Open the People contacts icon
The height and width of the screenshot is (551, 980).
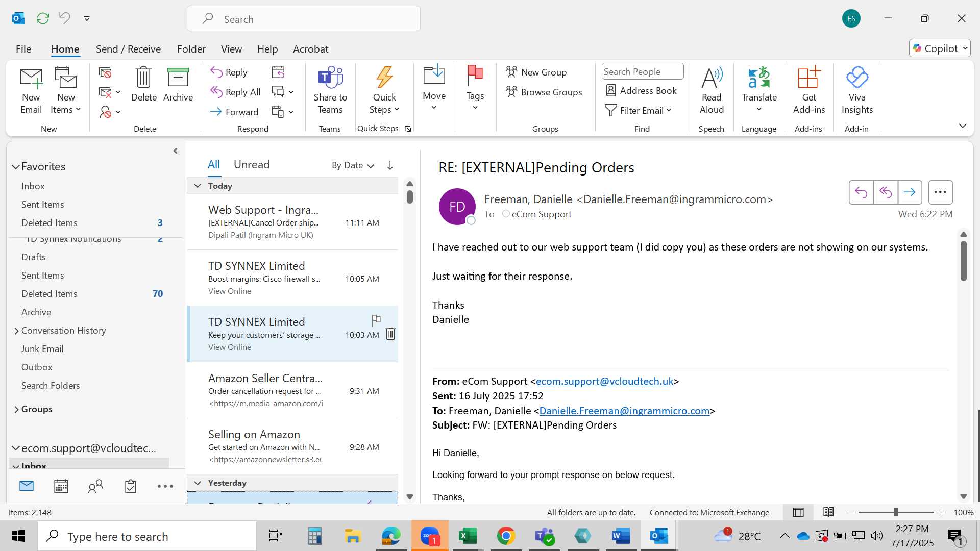pos(95,486)
